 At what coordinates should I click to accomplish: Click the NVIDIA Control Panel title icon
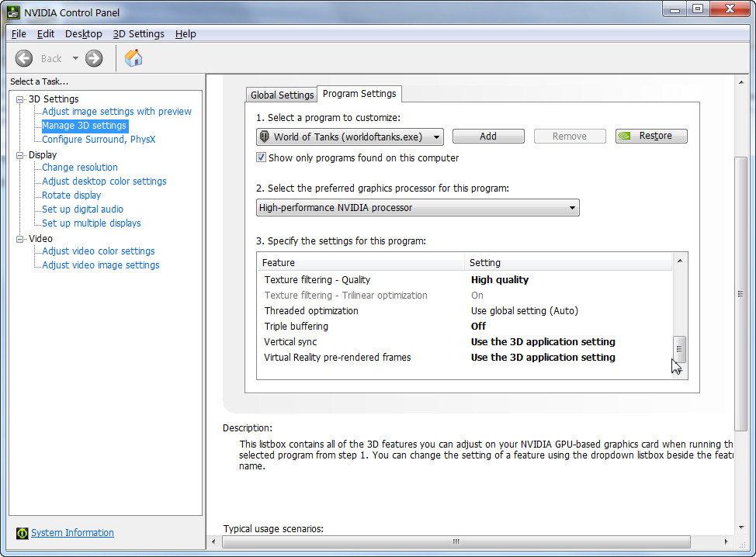13,12
